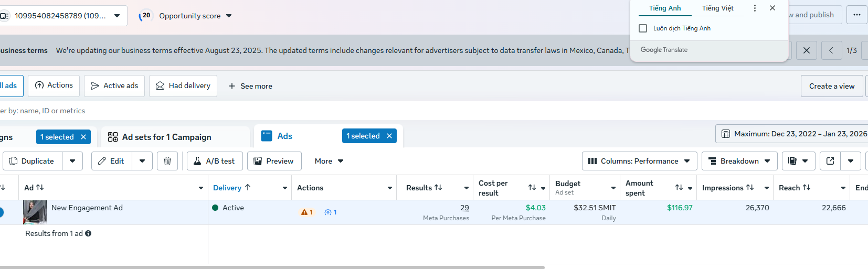Open the export share icon button
The width and height of the screenshot is (868, 269).
click(830, 161)
